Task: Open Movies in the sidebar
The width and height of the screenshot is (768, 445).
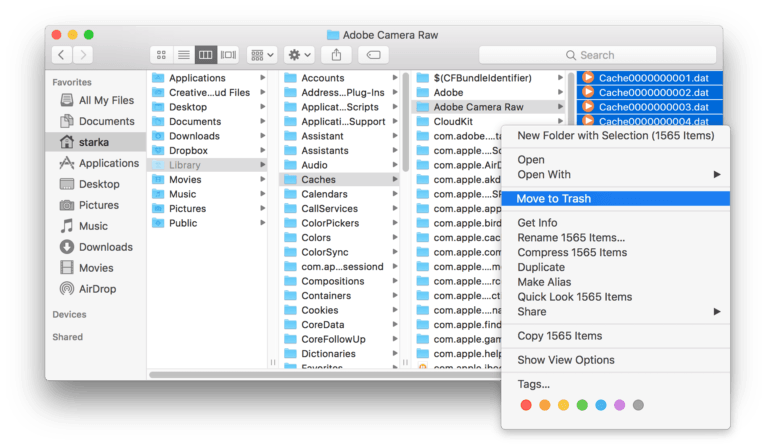Action: [96, 268]
